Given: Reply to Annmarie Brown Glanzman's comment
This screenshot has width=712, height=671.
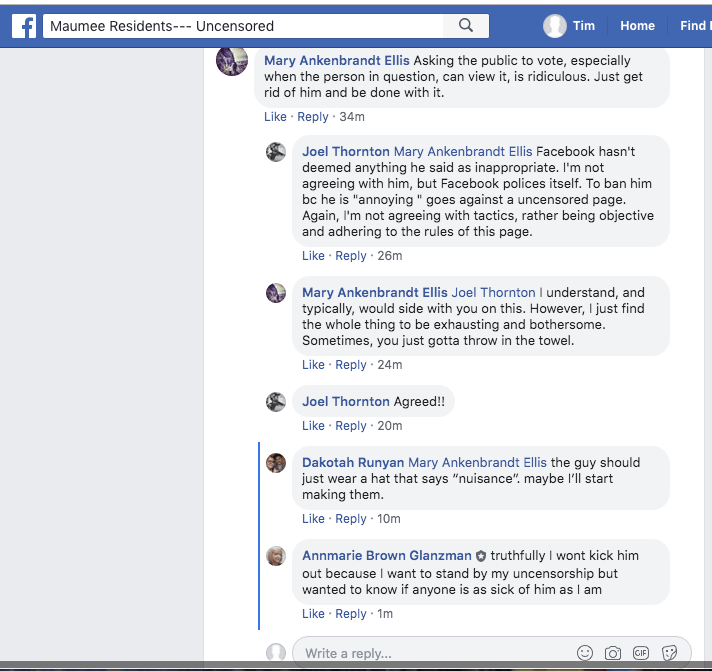Looking at the screenshot, I should tap(351, 614).
